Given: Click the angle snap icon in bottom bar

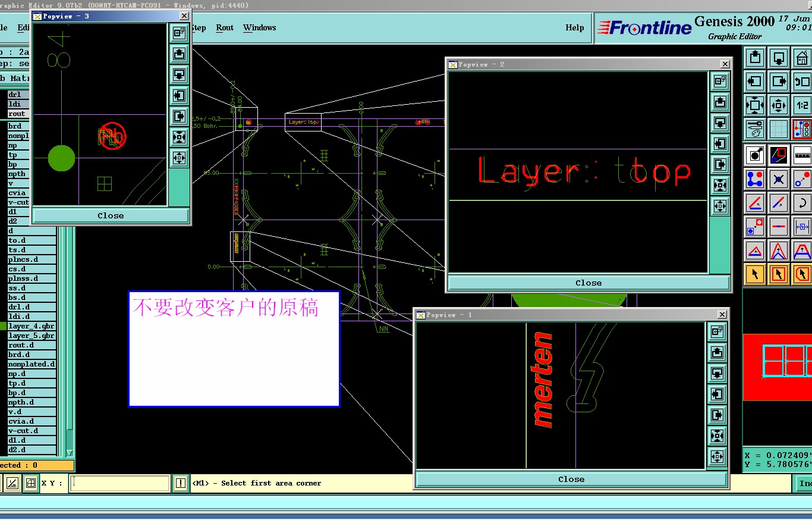Looking at the screenshot, I should click(x=12, y=483).
